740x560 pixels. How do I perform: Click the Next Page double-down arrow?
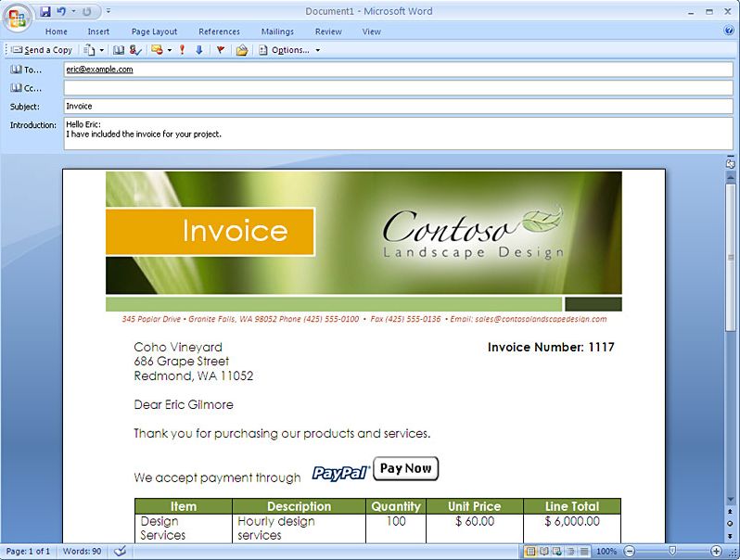730,536
